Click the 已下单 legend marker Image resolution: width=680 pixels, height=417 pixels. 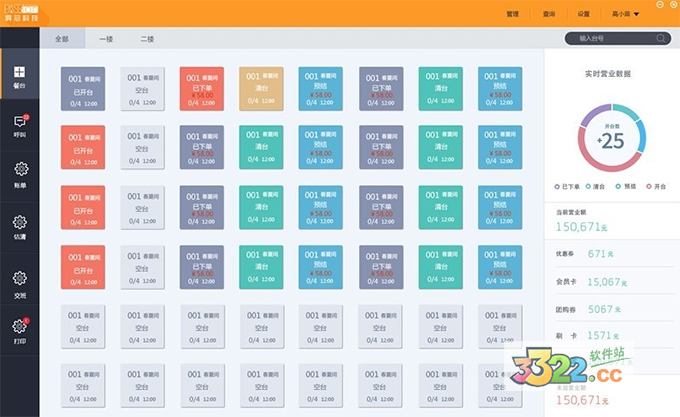(557, 186)
